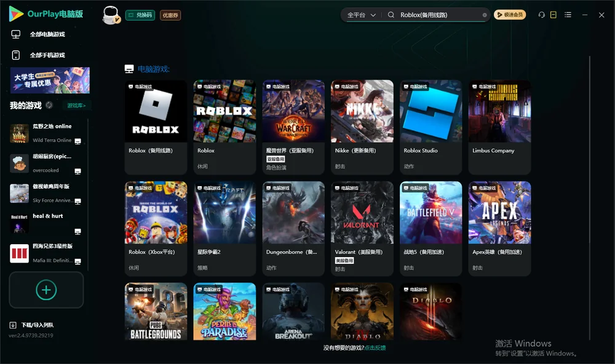This screenshot has width=615, height=364.
Task: Open the Roblox (Xbox平台) card
Action: point(156,229)
